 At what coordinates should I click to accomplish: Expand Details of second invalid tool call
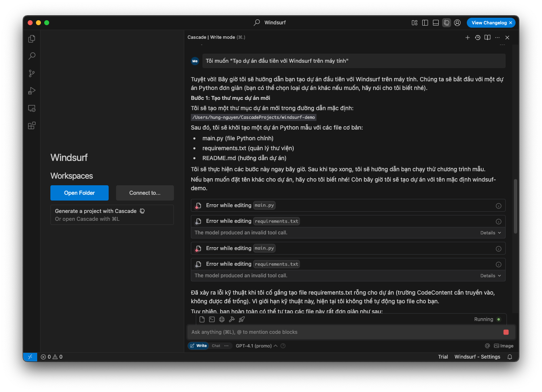click(x=491, y=276)
